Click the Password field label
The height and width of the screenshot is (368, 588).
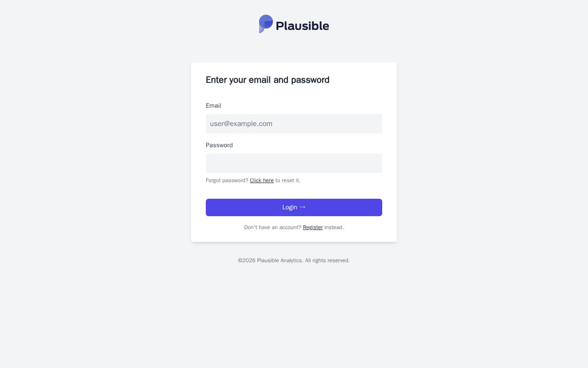(219, 145)
